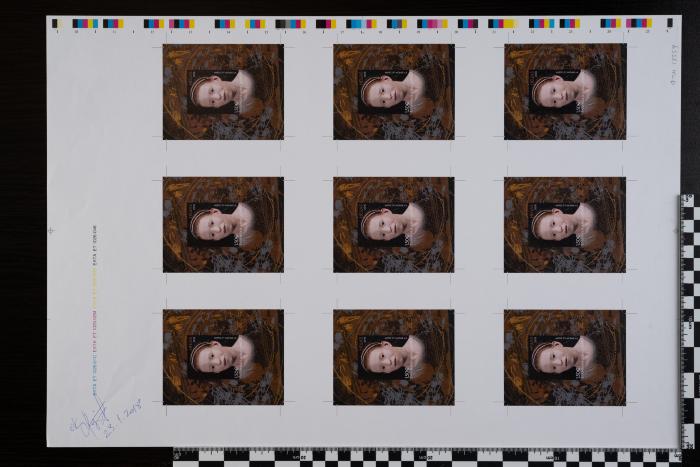Click the blue handwritten signature on the sheet
The image size is (700, 467).
click(89, 419)
